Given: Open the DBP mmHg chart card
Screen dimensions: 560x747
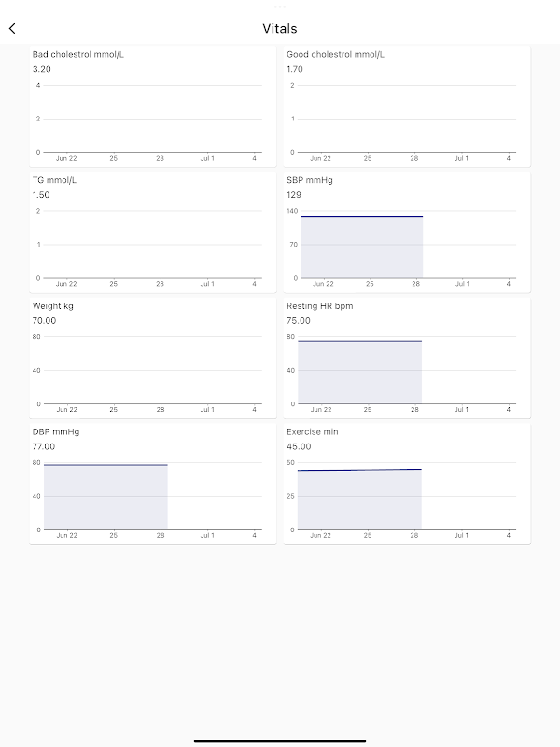Looking at the screenshot, I should pyautogui.click(x=153, y=484).
